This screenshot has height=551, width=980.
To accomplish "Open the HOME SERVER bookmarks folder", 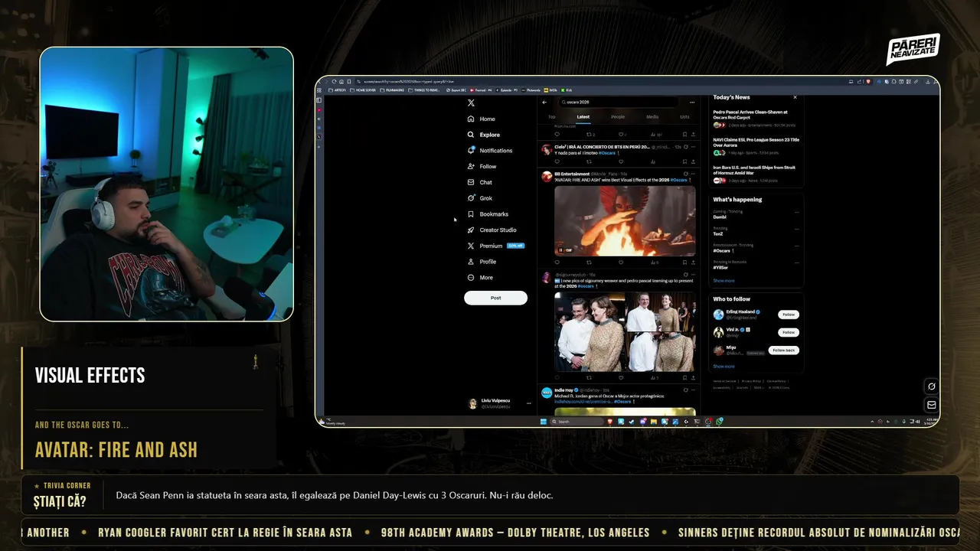I will tap(364, 90).
